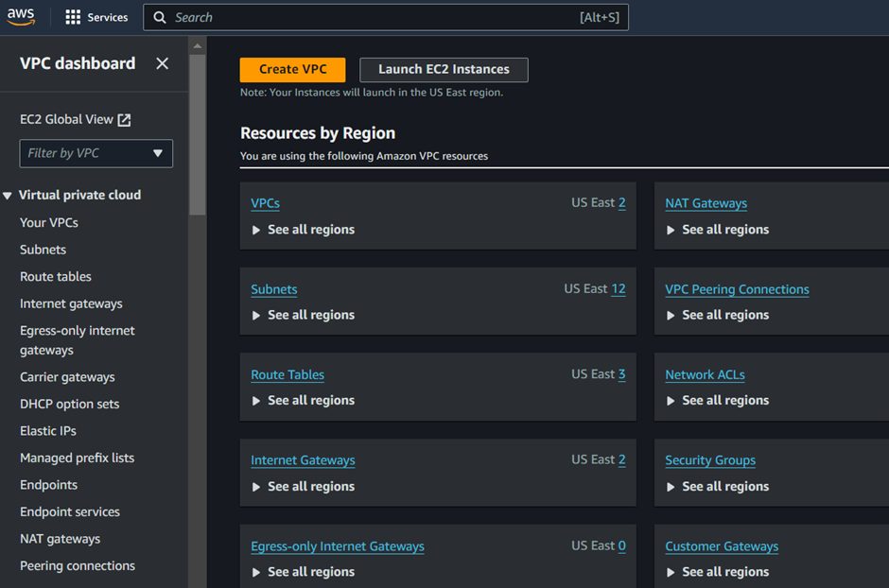Expand See all regions under Route Tables
The width and height of the screenshot is (889, 588).
304,401
